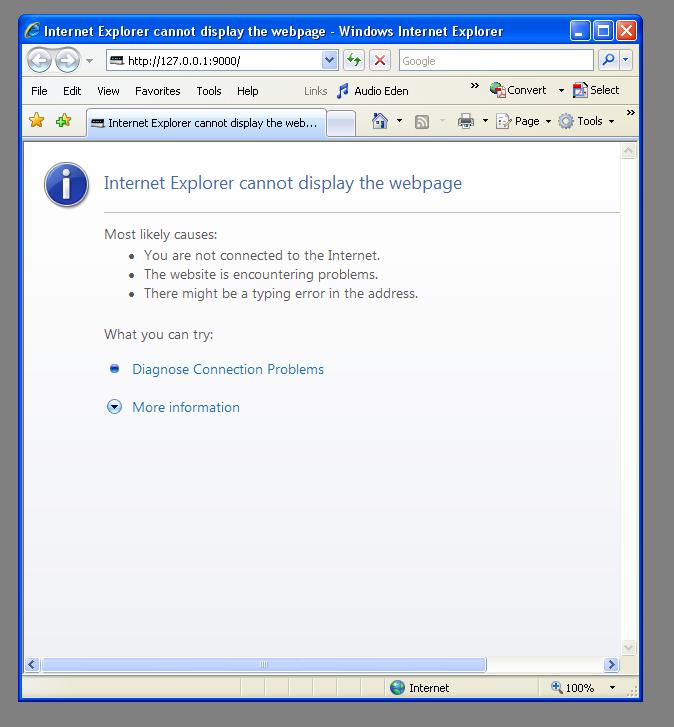Click the Home page icon
Viewport: 674px width, 727px height.
pos(379,121)
